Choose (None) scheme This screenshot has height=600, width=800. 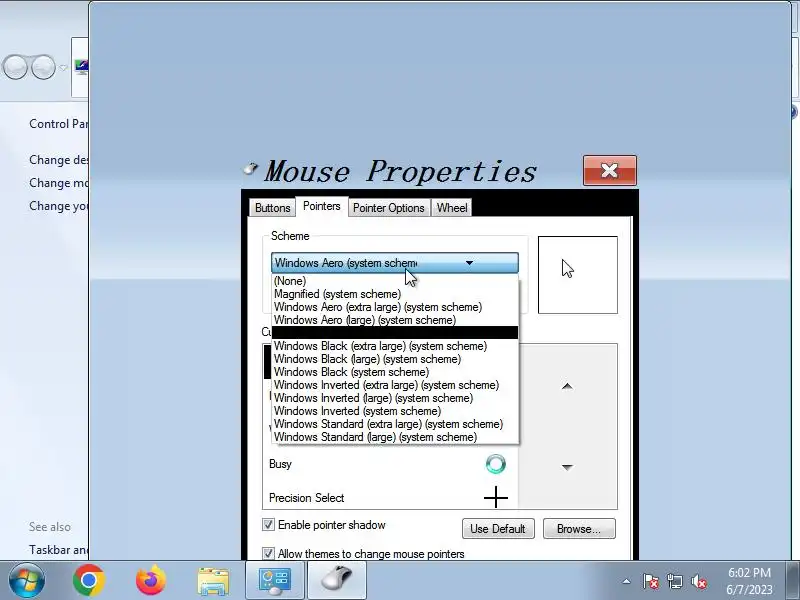click(x=395, y=281)
